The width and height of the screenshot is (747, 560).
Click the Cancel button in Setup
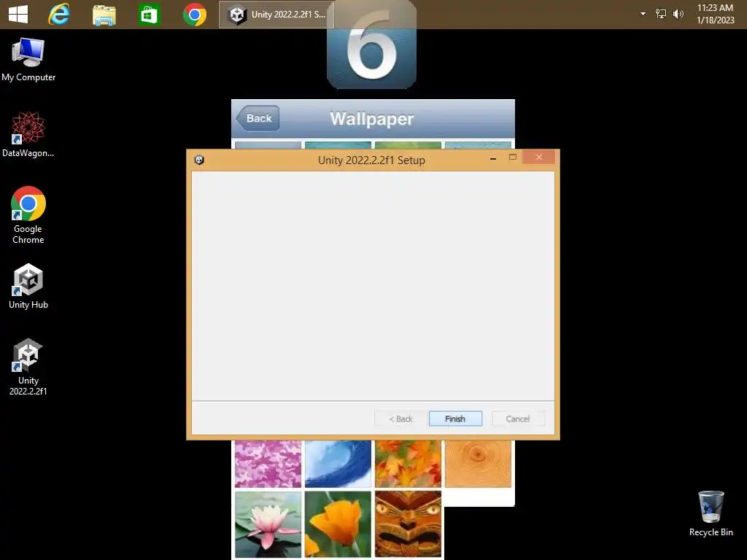[x=518, y=419]
